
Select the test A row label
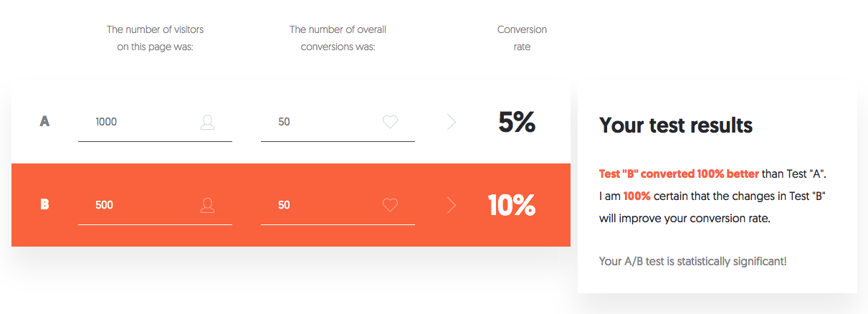(44, 122)
